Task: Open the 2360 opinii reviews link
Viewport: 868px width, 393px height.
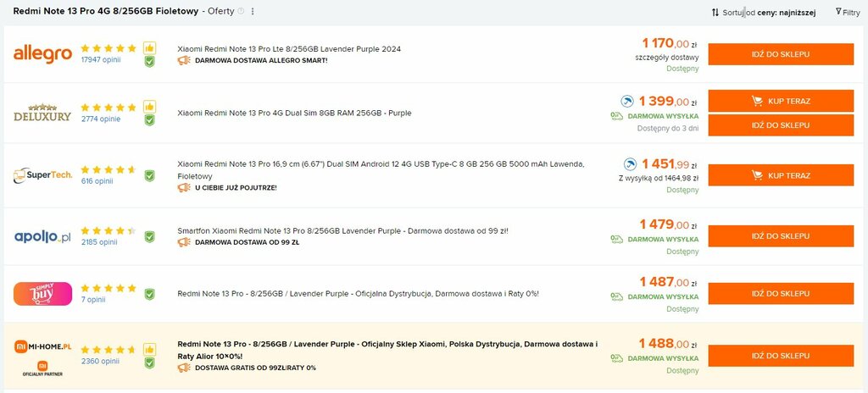Action: pyautogui.click(x=100, y=361)
